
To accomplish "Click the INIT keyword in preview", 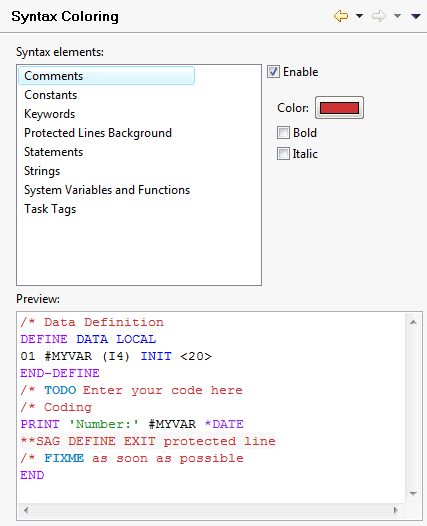I will [156, 356].
